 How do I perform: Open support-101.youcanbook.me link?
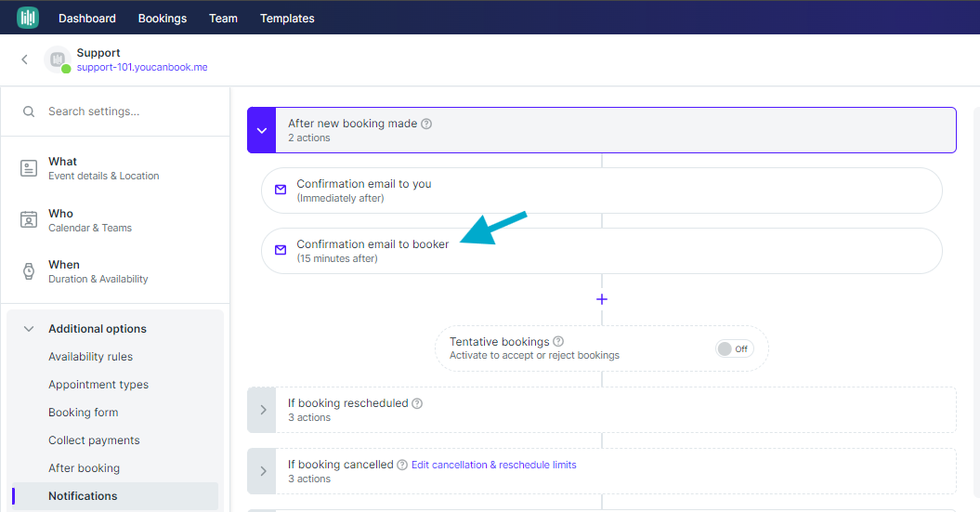click(142, 68)
